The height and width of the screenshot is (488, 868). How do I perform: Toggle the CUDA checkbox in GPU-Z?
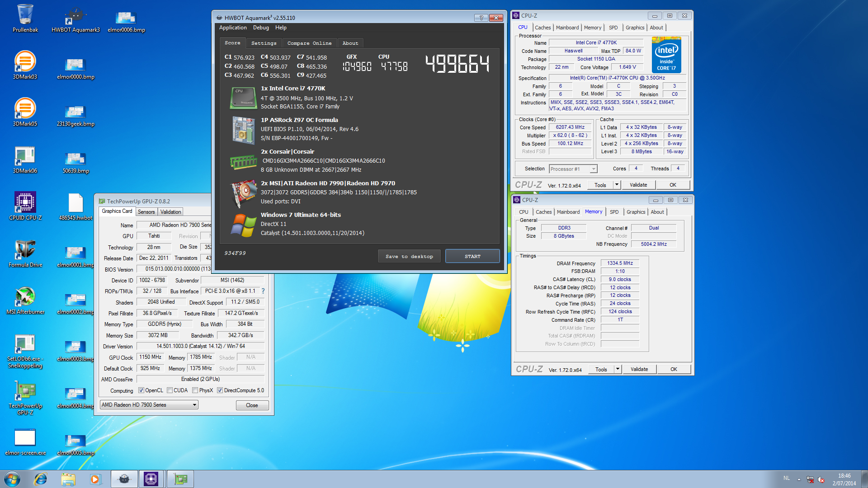pos(170,390)
